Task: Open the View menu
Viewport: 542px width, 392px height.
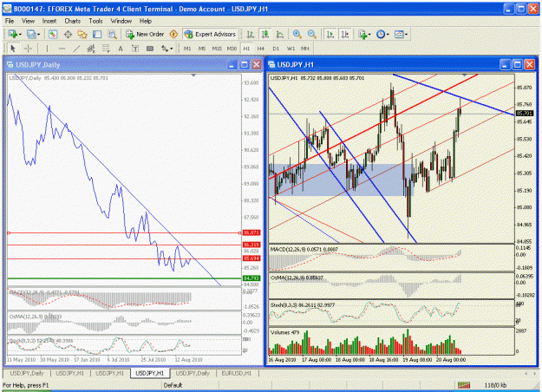Action: point(28,21)
